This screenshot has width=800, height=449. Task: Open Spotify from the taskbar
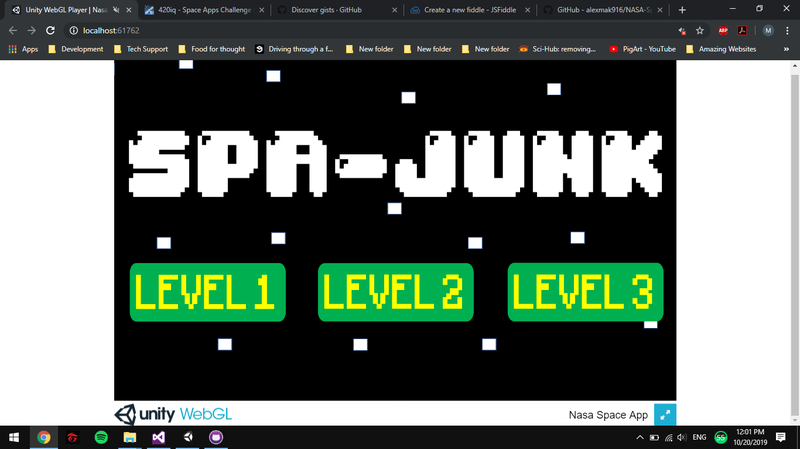[101, 438]
